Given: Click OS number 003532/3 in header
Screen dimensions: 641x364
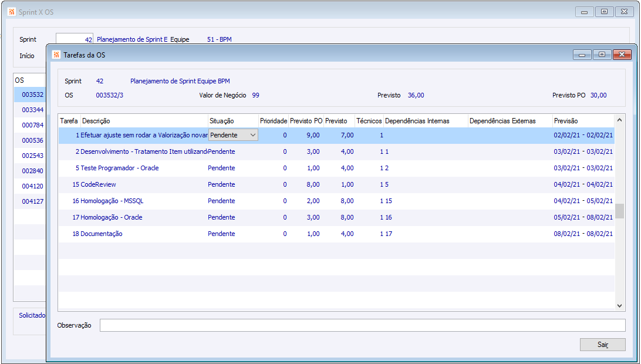Looking at the screenshot, I should click(x=110, y=95).
